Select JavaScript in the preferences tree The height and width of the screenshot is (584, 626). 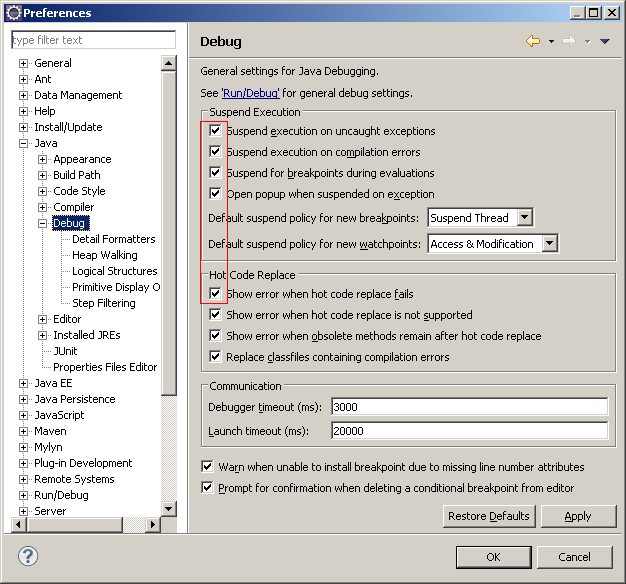(59, 415)
